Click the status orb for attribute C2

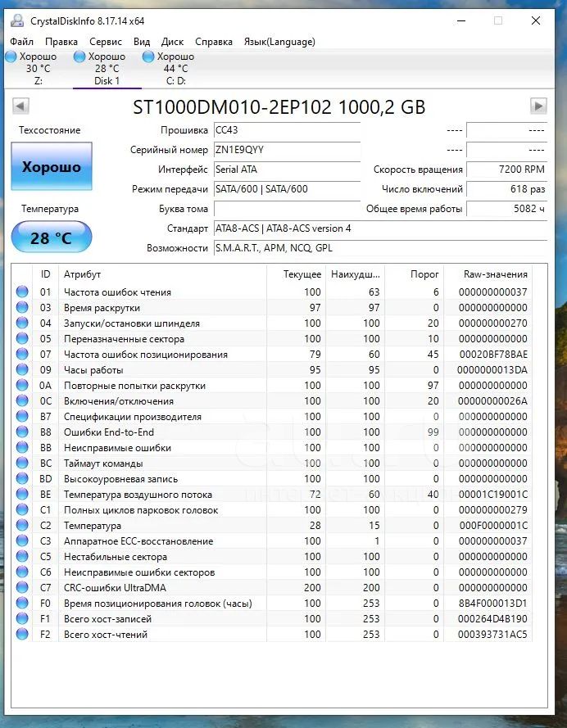click(x=22, y=525)
